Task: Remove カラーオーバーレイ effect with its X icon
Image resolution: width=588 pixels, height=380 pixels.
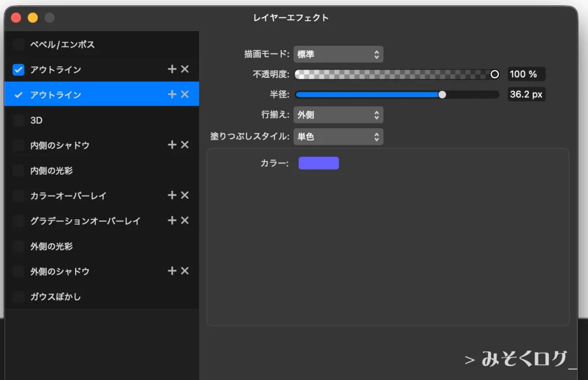Action: [184, 195]
